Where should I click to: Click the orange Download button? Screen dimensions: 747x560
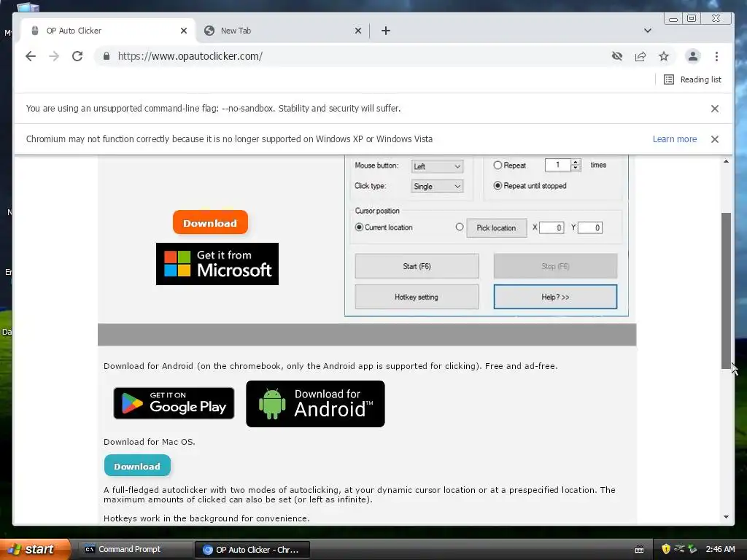pyautogui.click(x=210, y=222)
